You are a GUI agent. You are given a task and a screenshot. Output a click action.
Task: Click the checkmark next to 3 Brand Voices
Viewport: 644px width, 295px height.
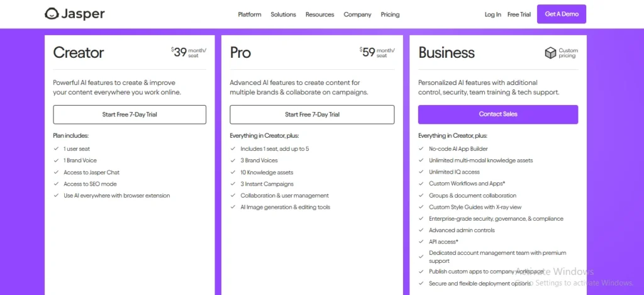(233, 160)
